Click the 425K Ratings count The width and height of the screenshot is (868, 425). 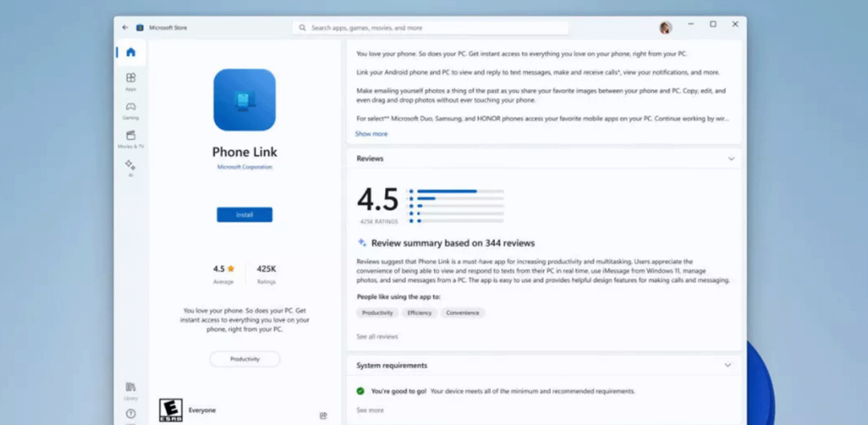pos(266,274)
